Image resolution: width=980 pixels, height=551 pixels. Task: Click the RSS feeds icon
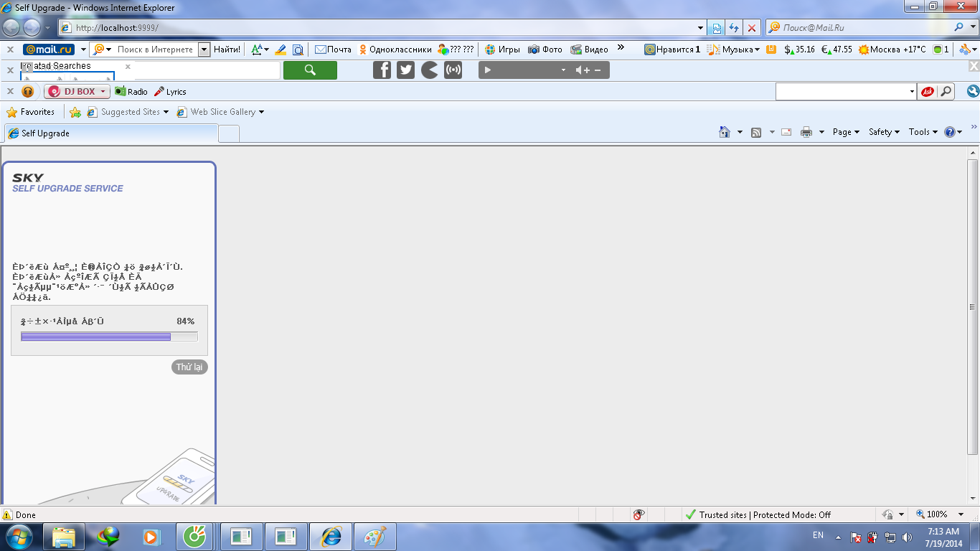pos(756,132)
